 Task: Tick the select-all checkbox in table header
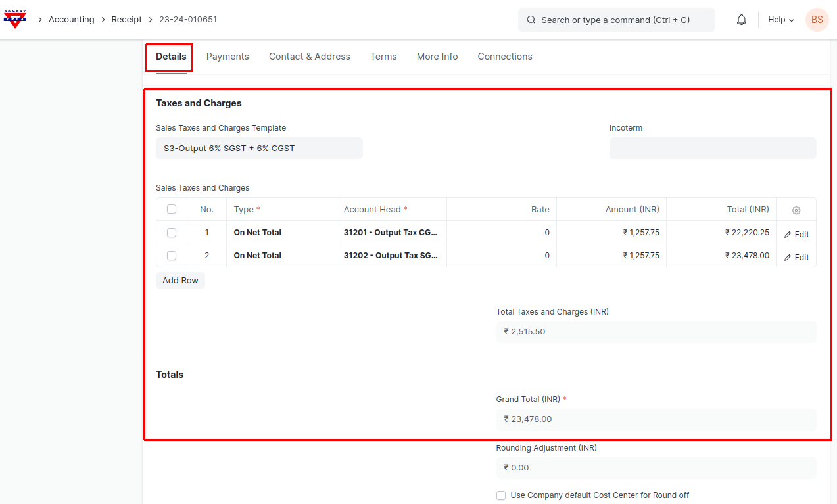tap(172, 210)
